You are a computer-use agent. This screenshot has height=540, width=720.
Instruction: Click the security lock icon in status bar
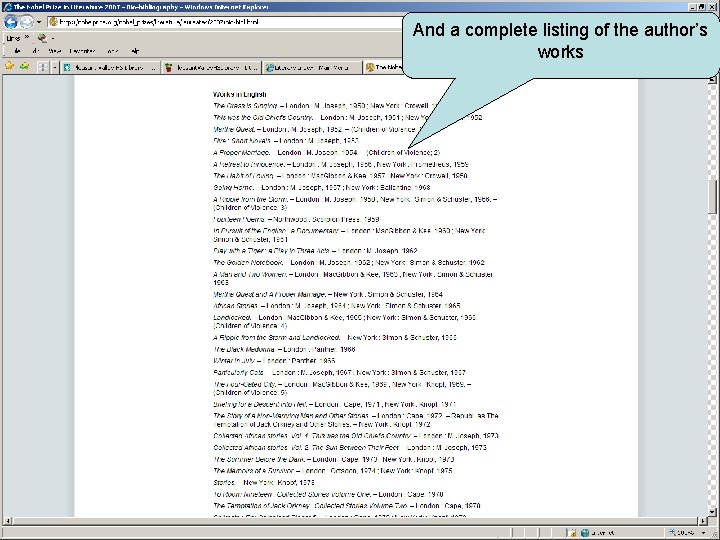point(572,533)
